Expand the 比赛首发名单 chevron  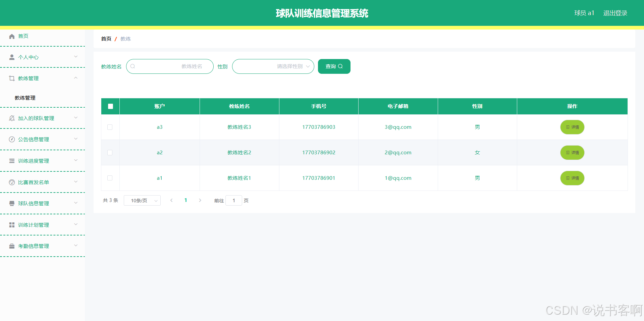click(76, 182)
